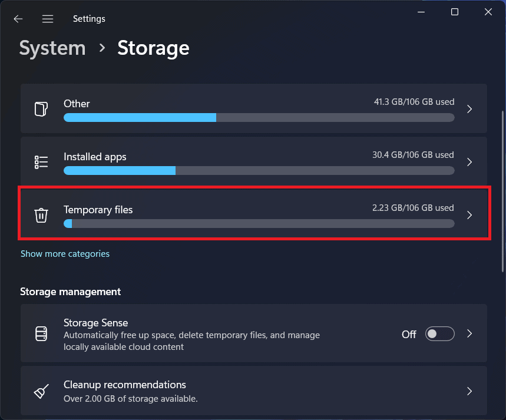Click the Installed apps list icon
Viewport: 506px width, 420px height.
point(41,162)
